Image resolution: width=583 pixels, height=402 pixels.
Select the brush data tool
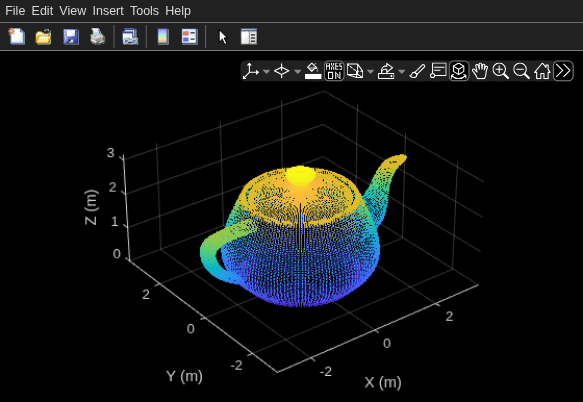[417, 71]
